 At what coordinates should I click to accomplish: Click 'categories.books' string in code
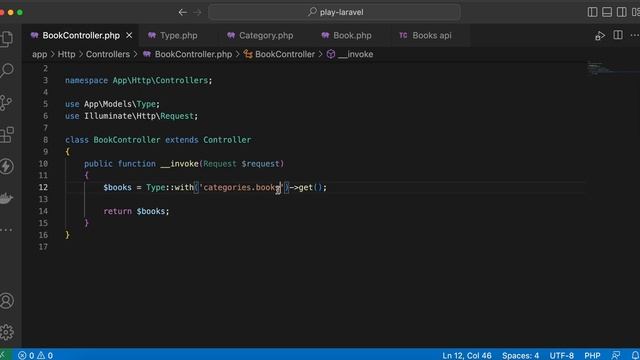pos(242,187)
